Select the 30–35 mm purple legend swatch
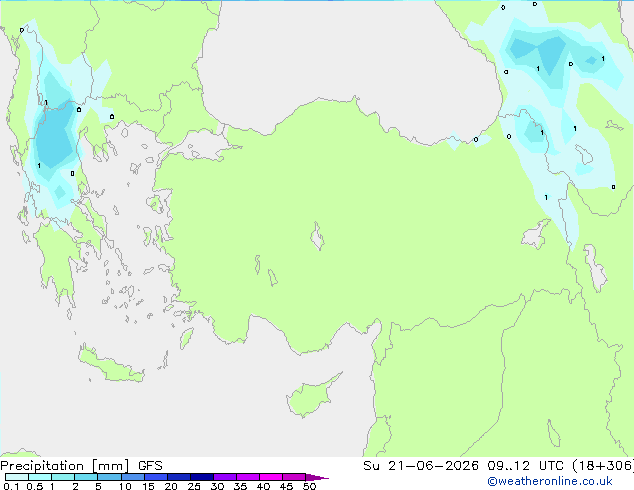634x490 pixels. pos(225,477)
